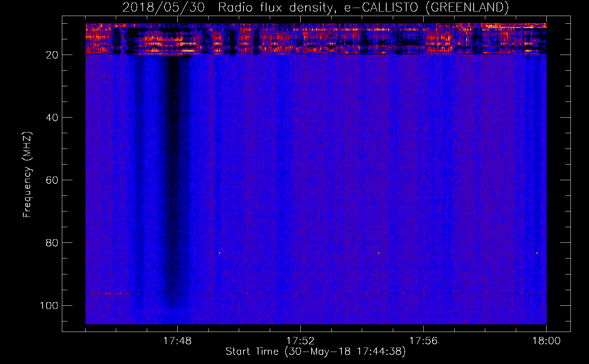Select the '17:56' time tick label
Viewport: 589px width, 364px height.
click(423, 341)
